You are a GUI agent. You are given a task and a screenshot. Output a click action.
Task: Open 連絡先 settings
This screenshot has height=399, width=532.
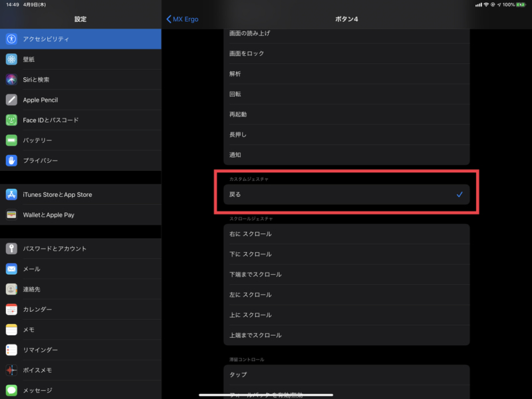pyautogui.click(x=80, y=289)
